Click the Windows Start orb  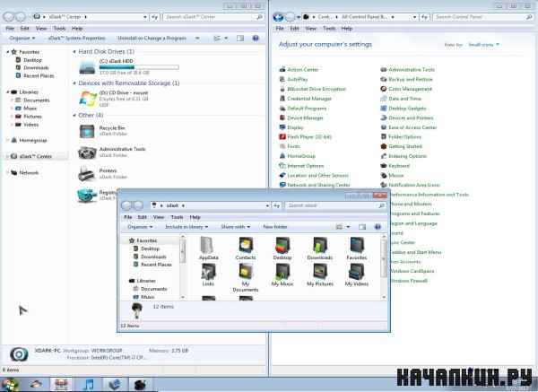coord(10,385)
